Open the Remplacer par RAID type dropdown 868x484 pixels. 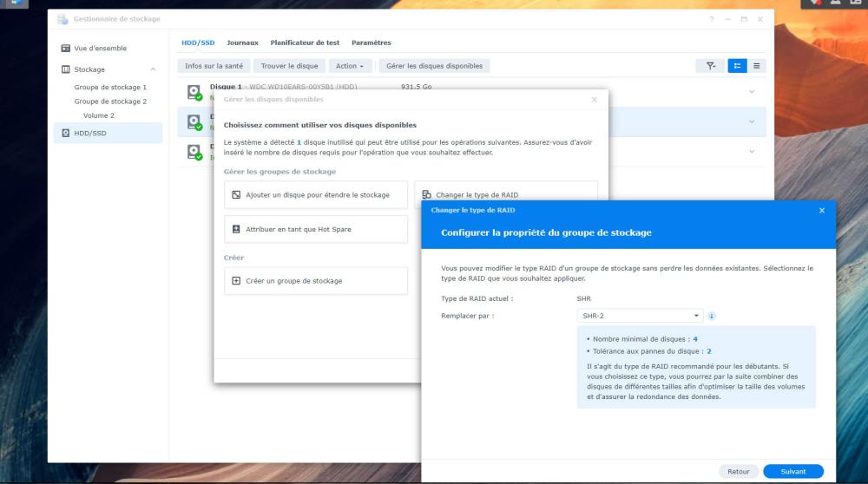(x=641, y=317)
